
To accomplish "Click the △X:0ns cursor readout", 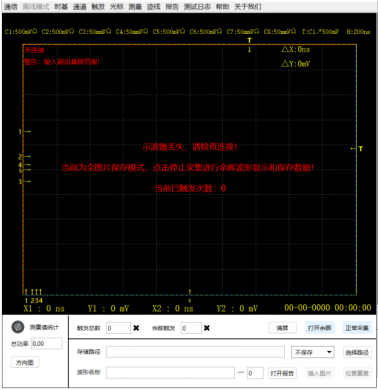I will (x=296, y=49).
